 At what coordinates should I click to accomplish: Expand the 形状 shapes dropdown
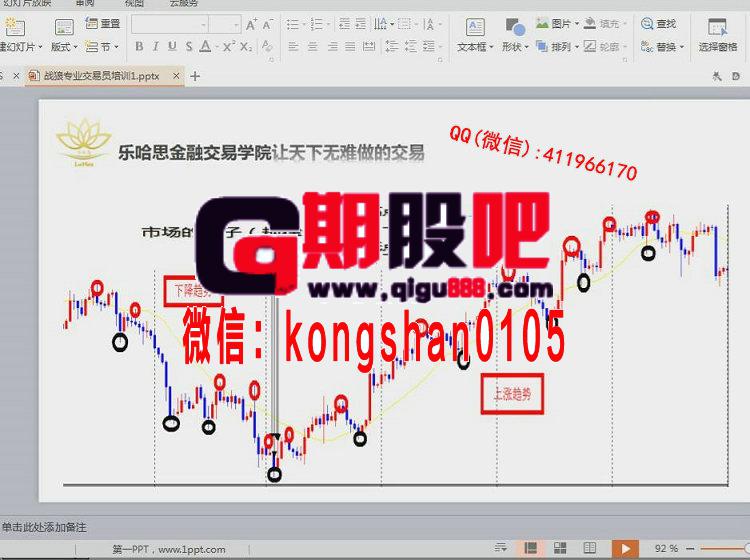(526, 47)
